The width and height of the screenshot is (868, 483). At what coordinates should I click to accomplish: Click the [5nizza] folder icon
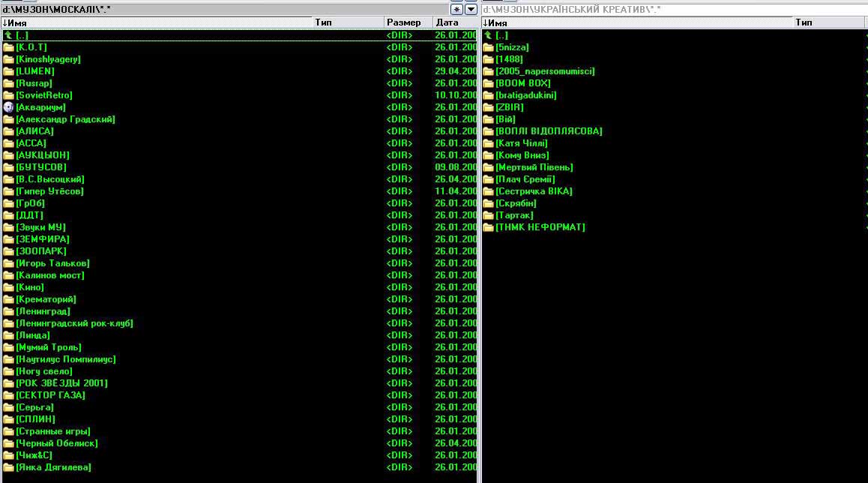(x=488, y=47)
